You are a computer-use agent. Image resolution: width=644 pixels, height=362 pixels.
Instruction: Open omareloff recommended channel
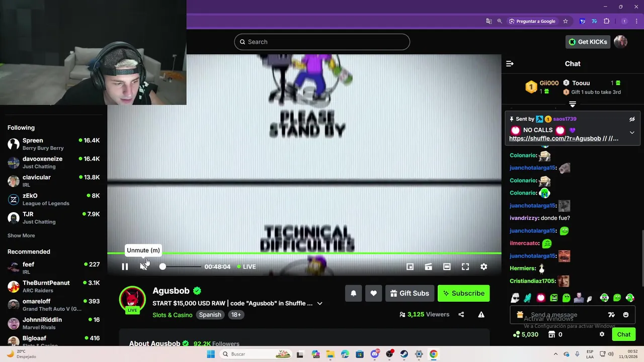click(x=53, y=305)
